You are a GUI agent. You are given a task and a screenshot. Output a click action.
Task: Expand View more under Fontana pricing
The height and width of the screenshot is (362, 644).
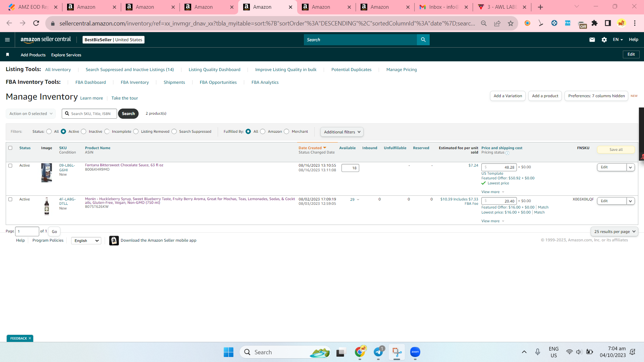click(493, 192)
